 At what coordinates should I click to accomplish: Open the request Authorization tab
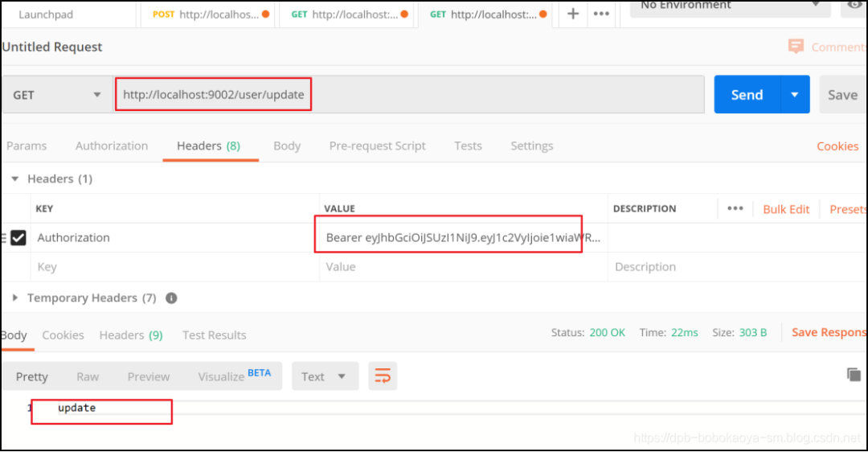(x=112, y=146)
